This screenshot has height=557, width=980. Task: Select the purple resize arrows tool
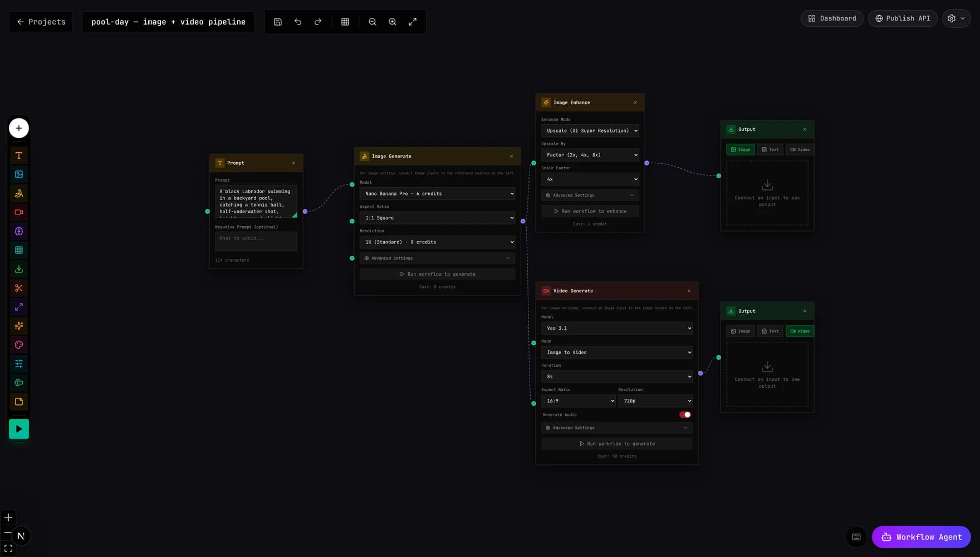tap(19, 307)
